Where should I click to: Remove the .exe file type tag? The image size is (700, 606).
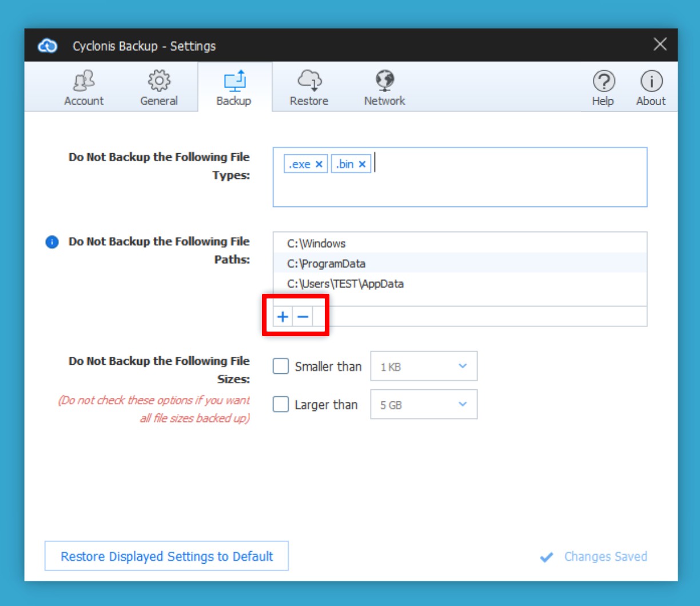click(x=319, y=165)
